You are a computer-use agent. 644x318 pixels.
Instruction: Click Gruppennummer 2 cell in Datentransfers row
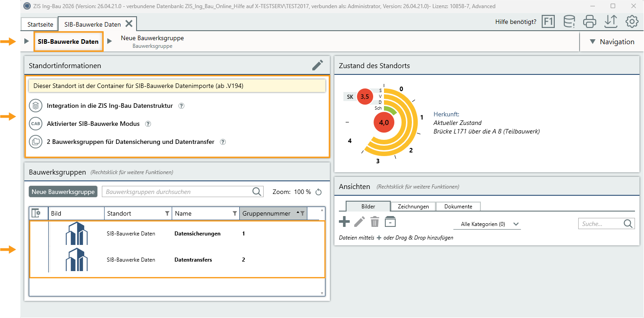point(244,260)
